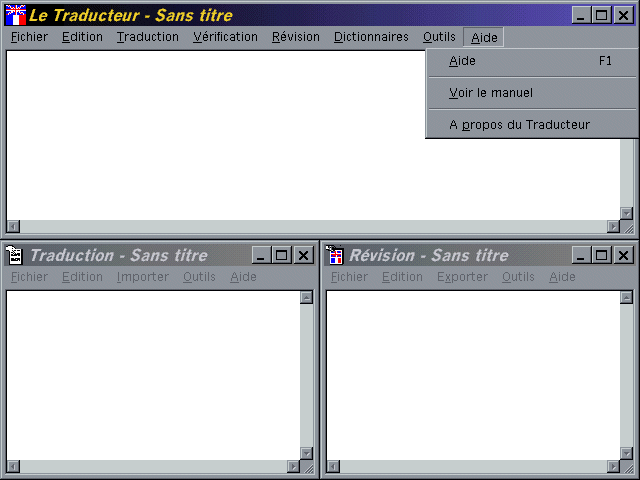
Task: Click the Le Traducteur window resize grip
Action: coord(627,227)
